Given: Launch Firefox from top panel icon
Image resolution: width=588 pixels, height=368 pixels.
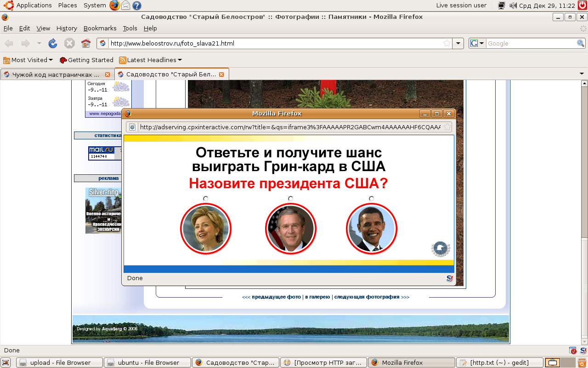Looking at the screenshot, I should (114, 6).
